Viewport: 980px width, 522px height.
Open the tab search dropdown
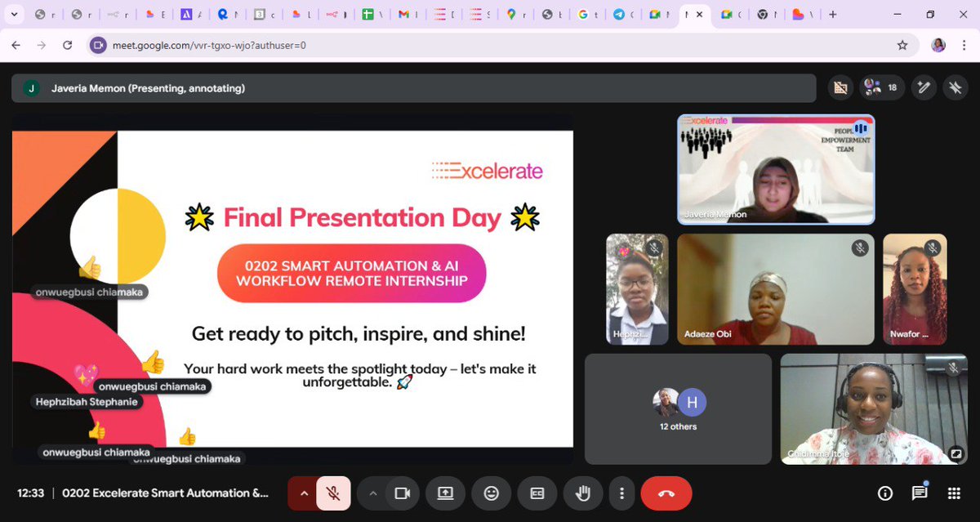point(14,15)
